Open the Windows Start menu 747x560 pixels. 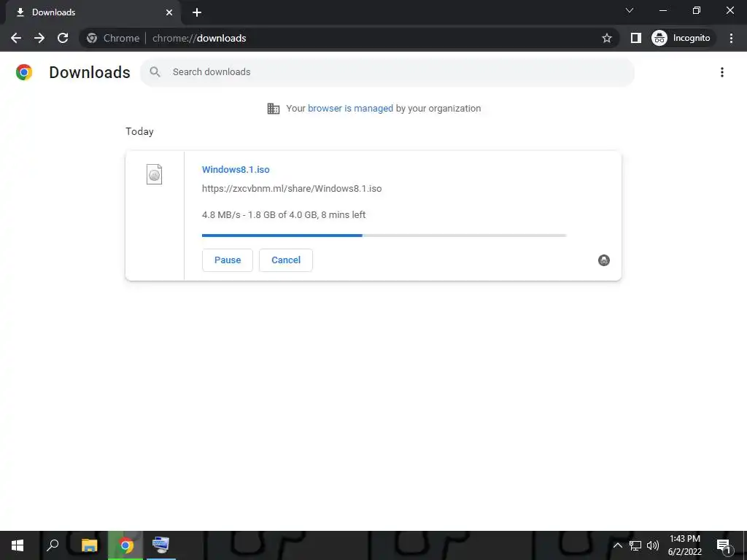coord(18,545)
